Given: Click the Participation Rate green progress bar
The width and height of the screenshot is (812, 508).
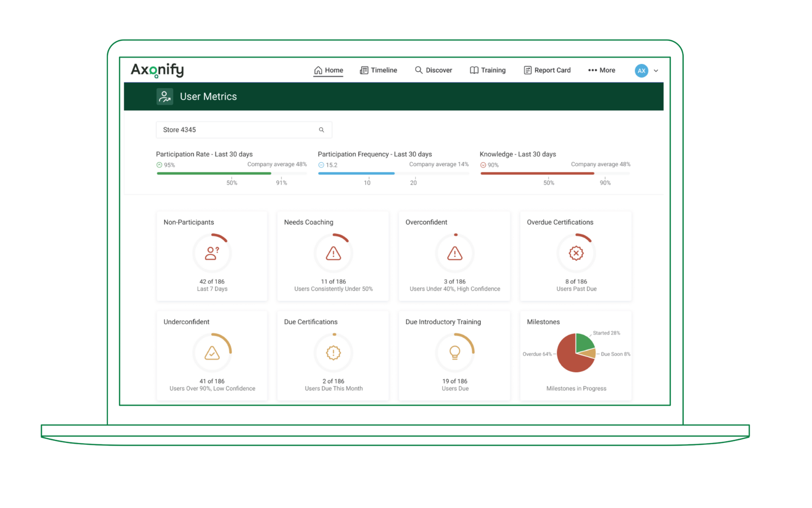Looking at the screenshot, I should click(214, 174).
